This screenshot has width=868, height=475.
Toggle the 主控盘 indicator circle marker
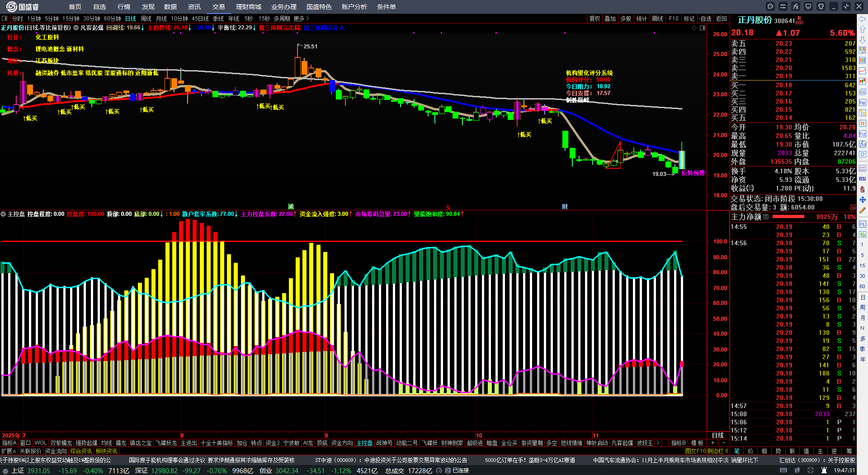[3, 214]
